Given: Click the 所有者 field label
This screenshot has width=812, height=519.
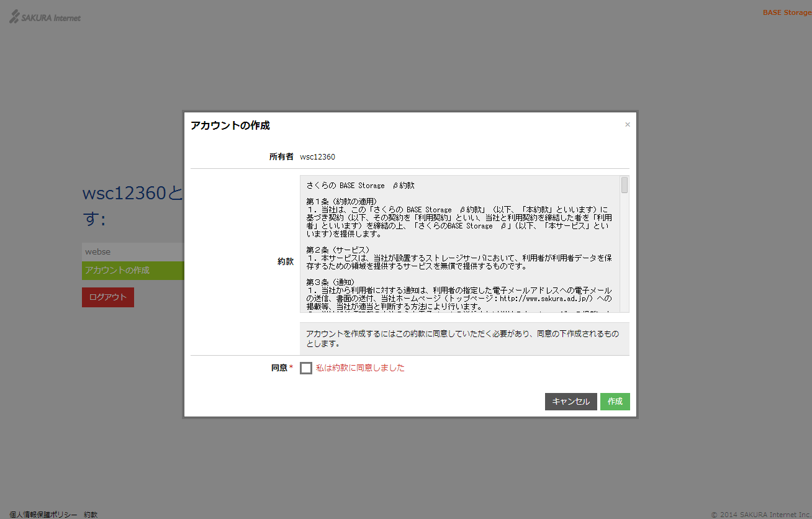Looking at the screenshot, I should [281, 157].
